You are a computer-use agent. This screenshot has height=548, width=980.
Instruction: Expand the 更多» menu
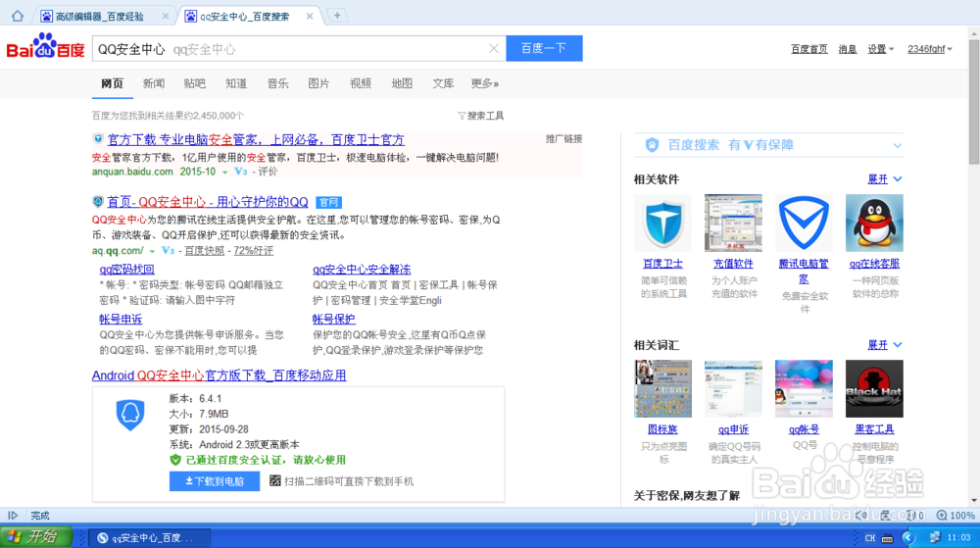485,83
